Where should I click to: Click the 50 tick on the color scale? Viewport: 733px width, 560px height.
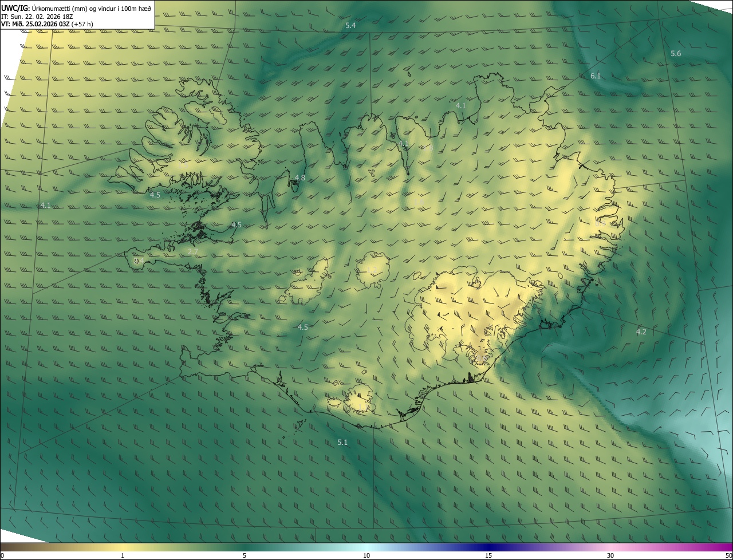tap(728, 555)
